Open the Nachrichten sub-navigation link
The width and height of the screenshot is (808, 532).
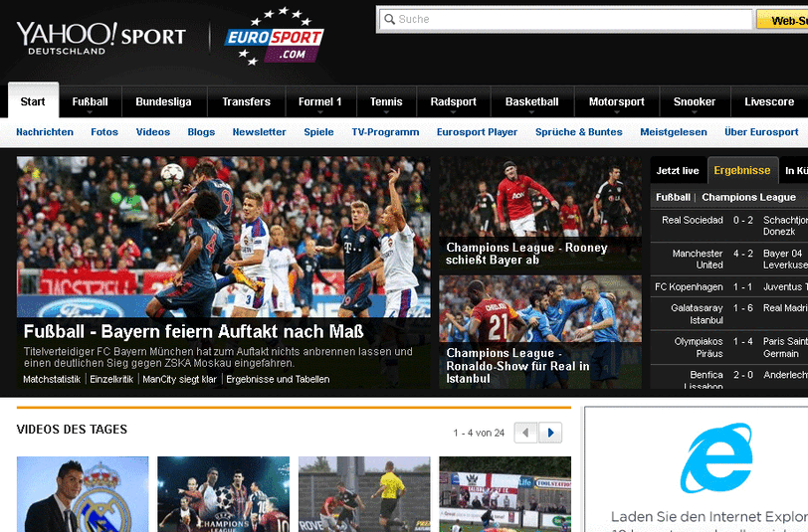[45, 132]
